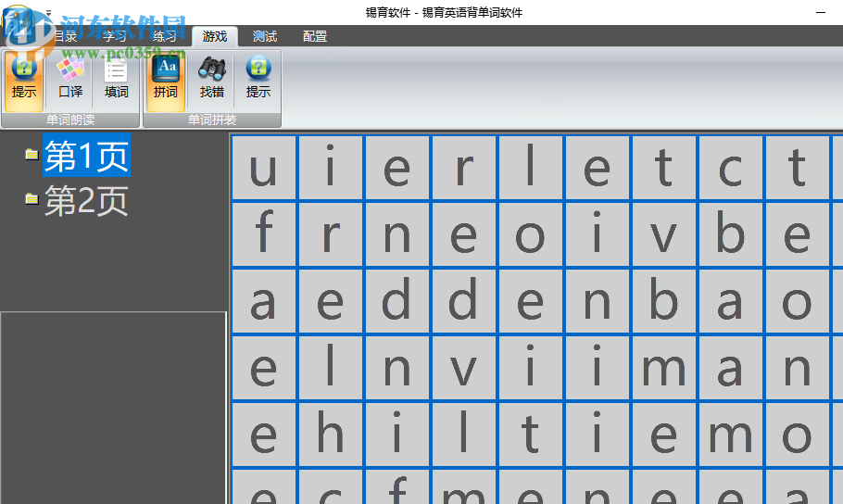Image resolution: width=843 pixels, height=504 pixels.
Task: Click folder icon beside 第2页
Action: tap(31, 199)
